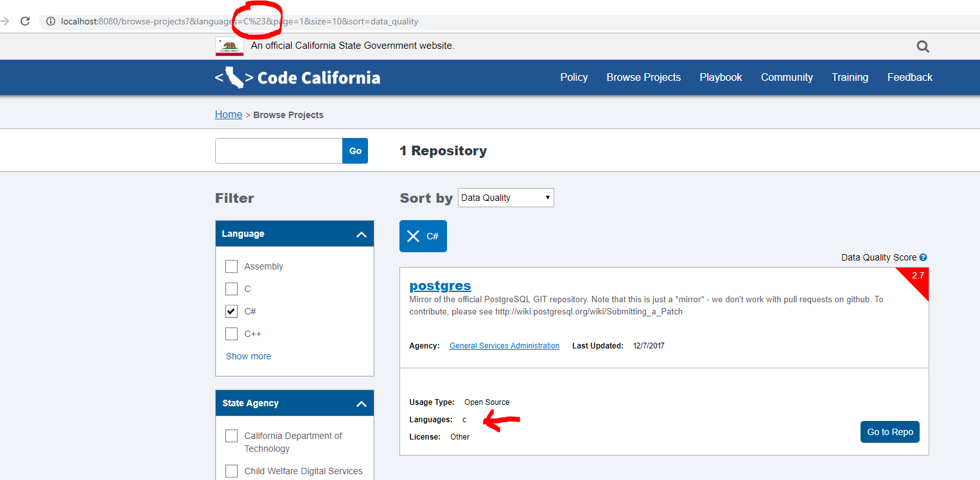Image resolution: width=980 pixels, height=480 pixels.
Task: Open the General Services Administration agency link
Action: pyautogui.click(x=504, y=346)
